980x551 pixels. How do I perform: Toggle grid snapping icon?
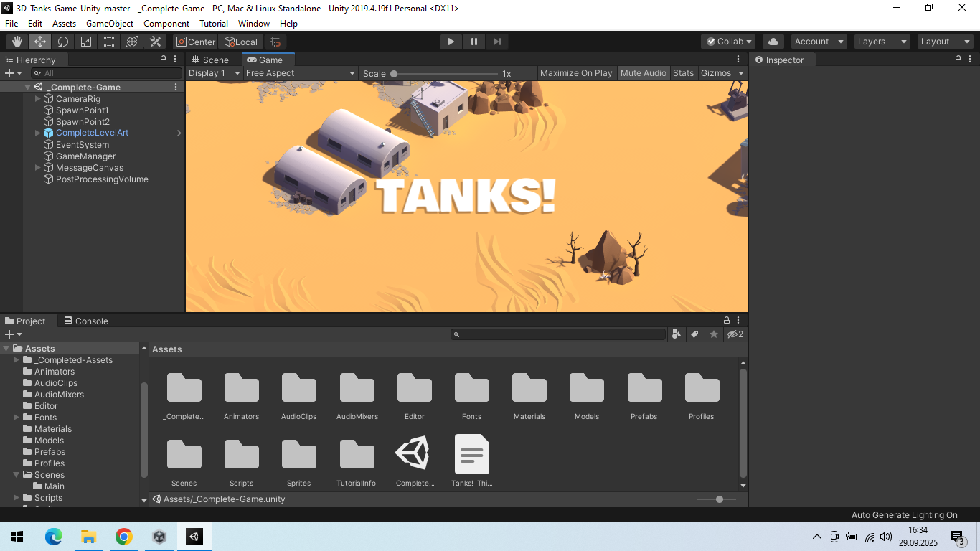(275, 42)
